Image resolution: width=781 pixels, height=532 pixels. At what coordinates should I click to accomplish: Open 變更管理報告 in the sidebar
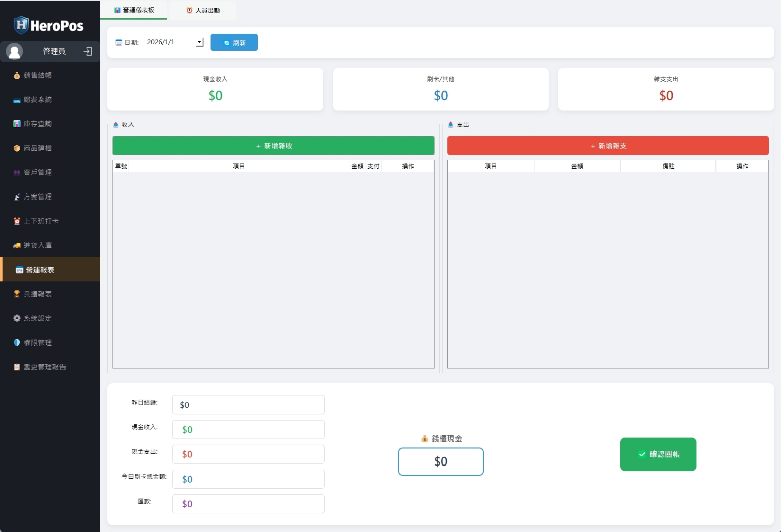point(45,367)
